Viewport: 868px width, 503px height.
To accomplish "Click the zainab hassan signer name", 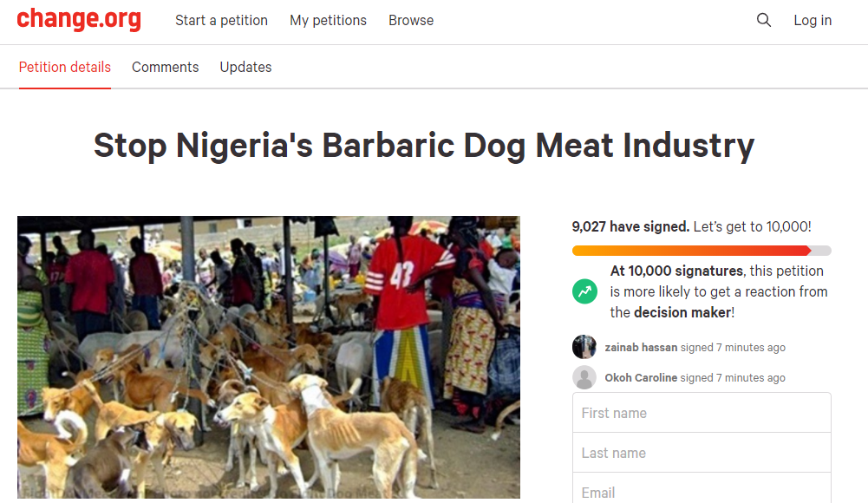I will pos(641,348).
